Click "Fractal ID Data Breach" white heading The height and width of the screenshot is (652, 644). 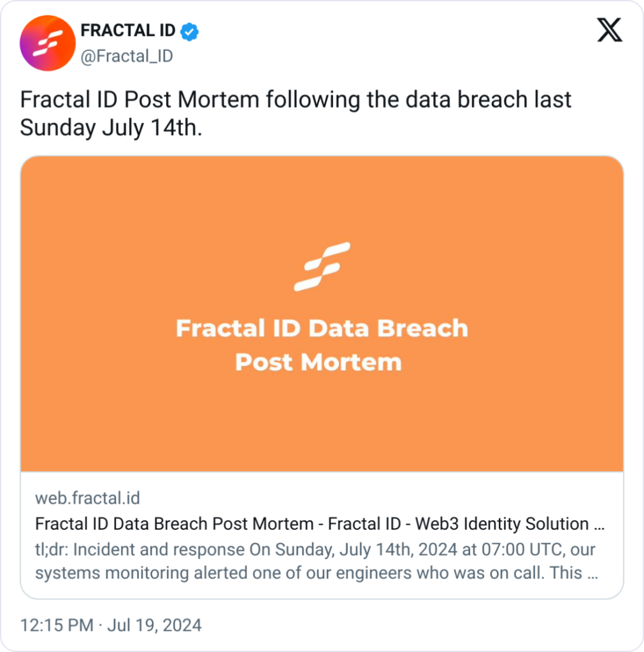(322, 329)
